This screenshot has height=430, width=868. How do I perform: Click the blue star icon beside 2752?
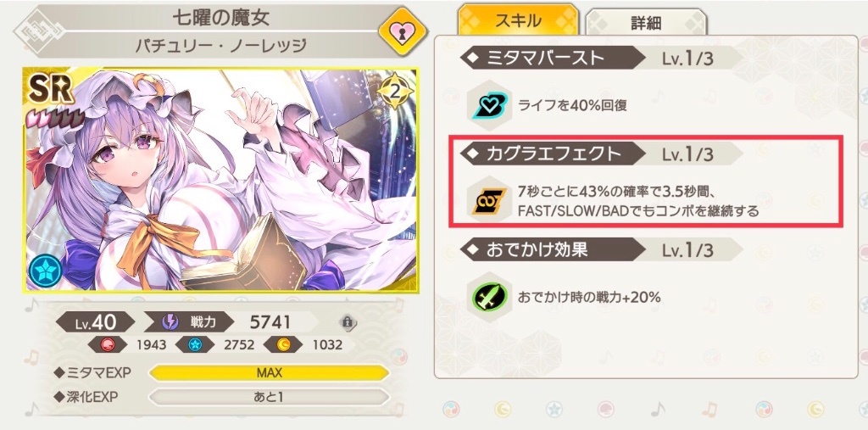point(195,344)
